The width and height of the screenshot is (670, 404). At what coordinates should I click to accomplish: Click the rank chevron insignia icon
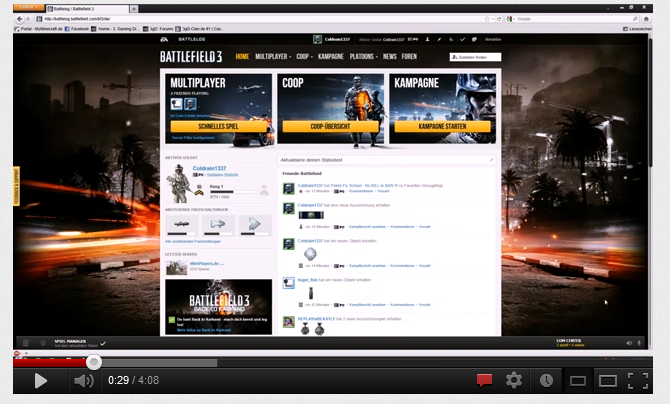[199, 192]
